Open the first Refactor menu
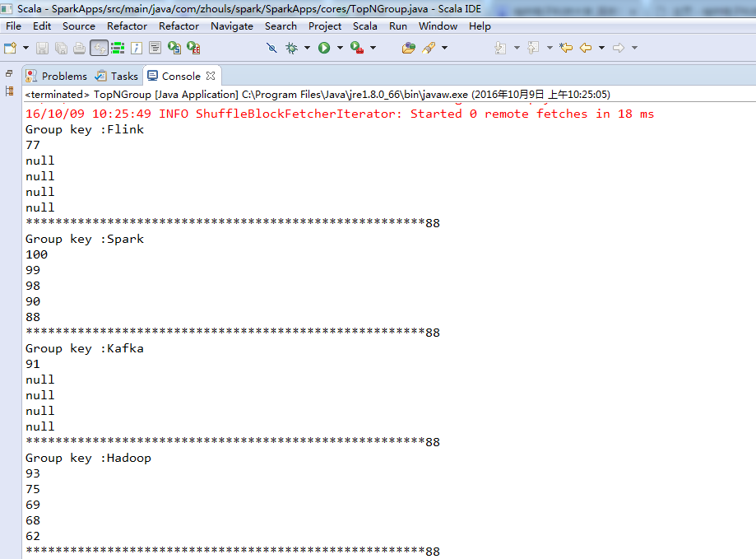 pos(127,26)
